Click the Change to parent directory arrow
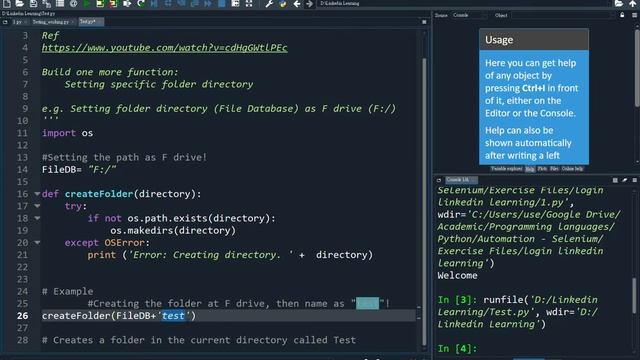Image resolution: width=640 pixels, height=360 pixels. pyautogui.click(x=633, y=3)
